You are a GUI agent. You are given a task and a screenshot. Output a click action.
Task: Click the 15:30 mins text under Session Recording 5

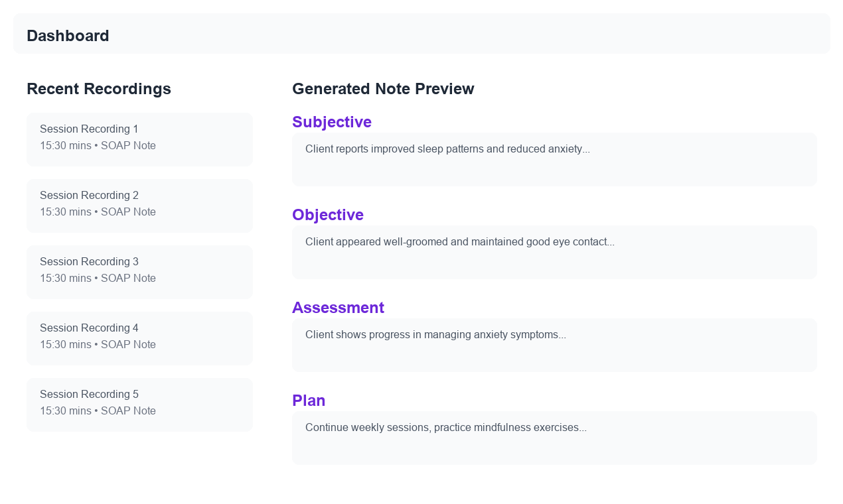(65, 411)
